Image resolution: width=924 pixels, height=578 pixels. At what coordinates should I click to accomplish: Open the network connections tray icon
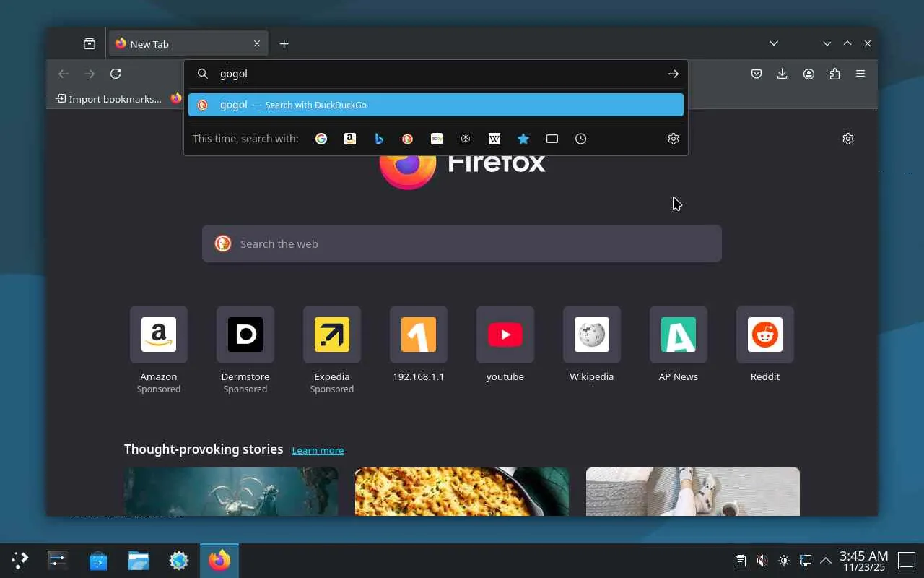click(806, 560)
